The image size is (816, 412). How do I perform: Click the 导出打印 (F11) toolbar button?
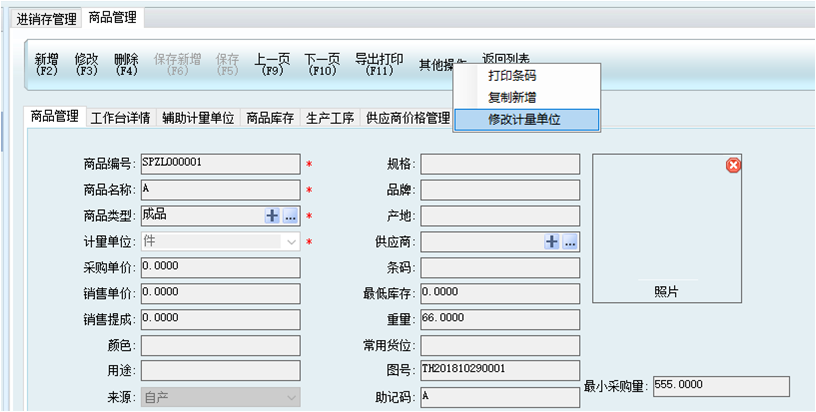coord(379,65)
